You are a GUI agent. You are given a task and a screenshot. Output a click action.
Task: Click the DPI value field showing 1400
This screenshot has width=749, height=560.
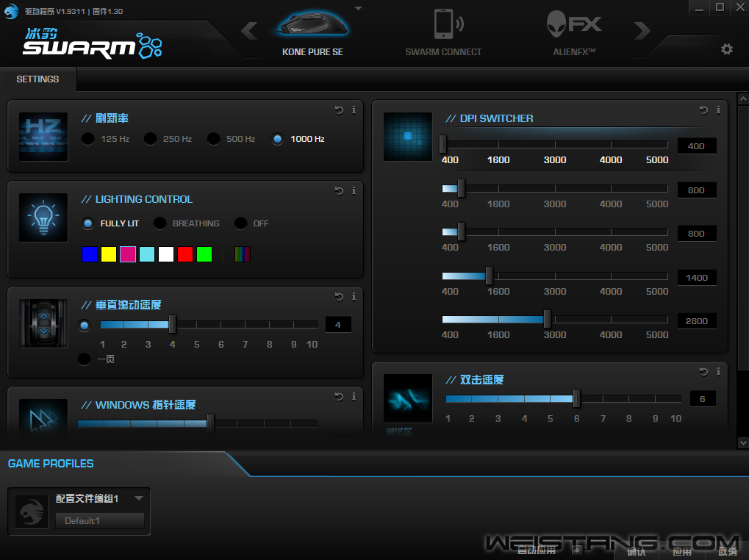point(697,278)
